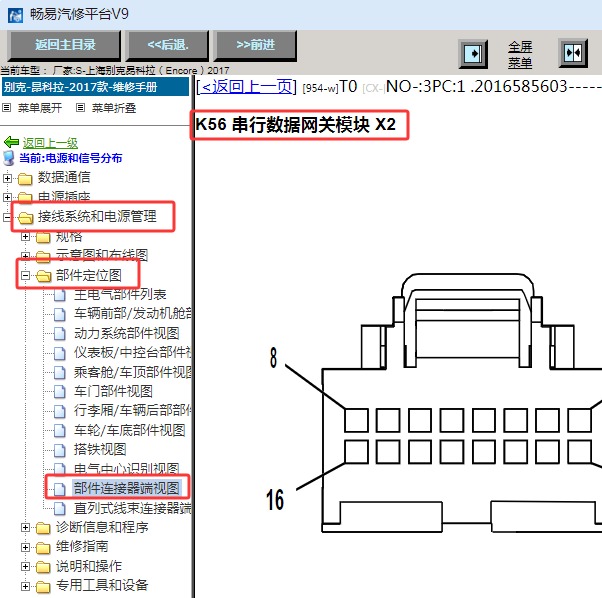This screenshot has height=598, width=602.
Task: Select the 接线系统和电源管理 folder
Action: click(x=97, y=216)
